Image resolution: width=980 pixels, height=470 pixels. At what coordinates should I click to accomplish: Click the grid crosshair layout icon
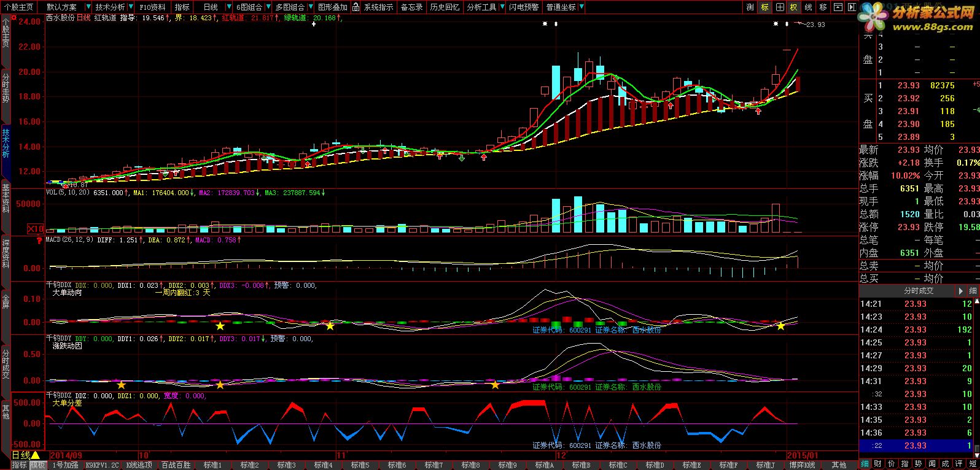[x=780, y=7]
